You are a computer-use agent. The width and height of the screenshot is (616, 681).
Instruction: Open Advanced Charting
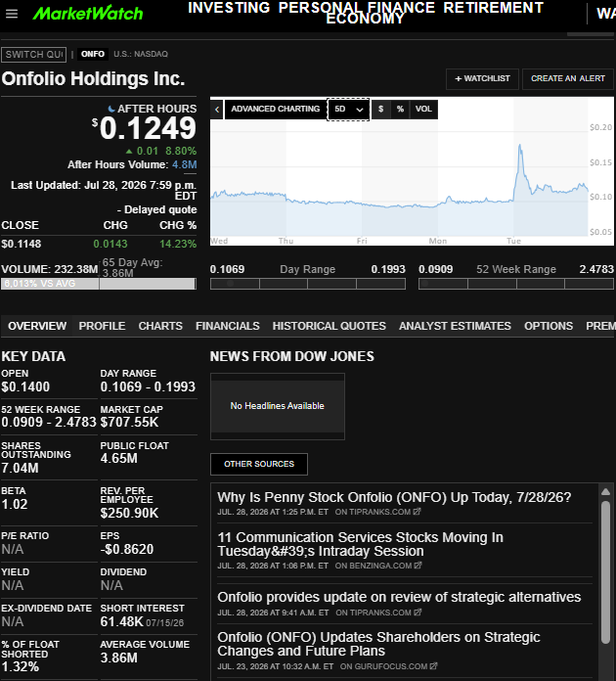click(x=275, y=109)
